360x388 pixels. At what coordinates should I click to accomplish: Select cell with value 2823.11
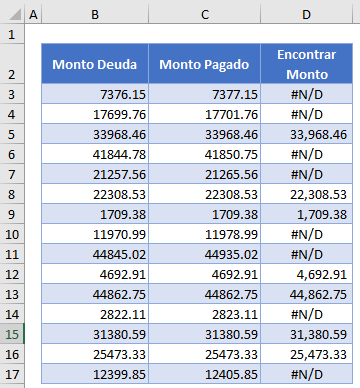(x=205, y=314)
